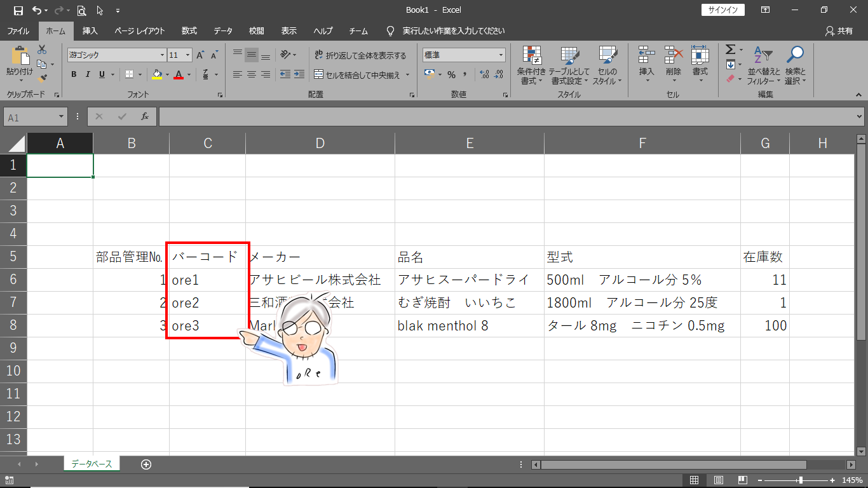Undo the last action
This screenshot has width=868, height=488.
point(37,10)
